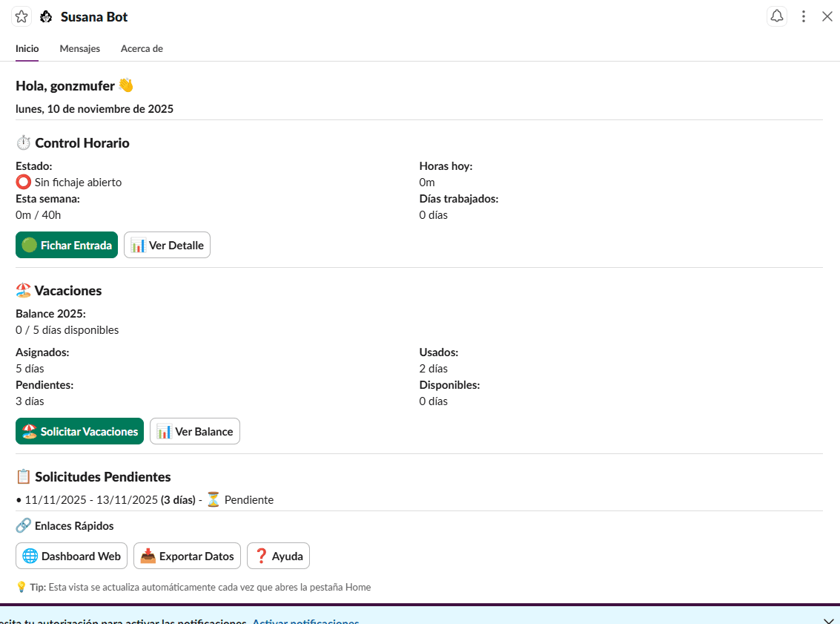Click the Activar notificaciones link
The height and width of the screenshot is (624, 840).
[305, 621]
